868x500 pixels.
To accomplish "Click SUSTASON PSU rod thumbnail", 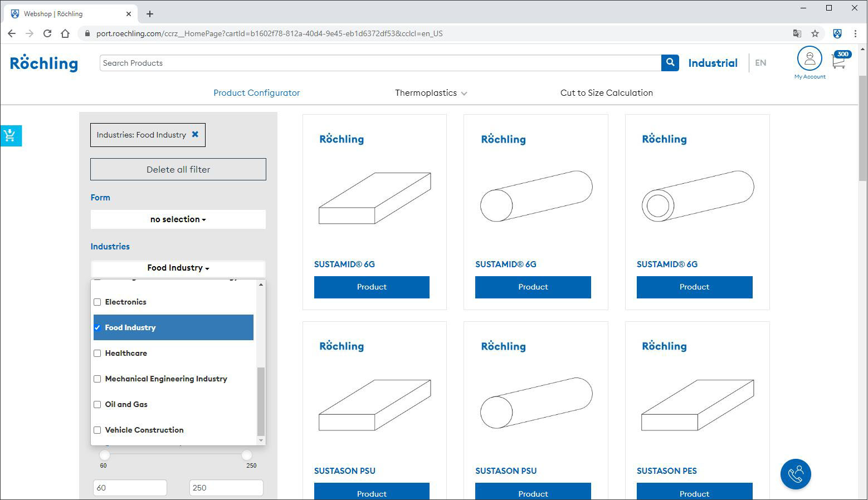I will 536,403.
